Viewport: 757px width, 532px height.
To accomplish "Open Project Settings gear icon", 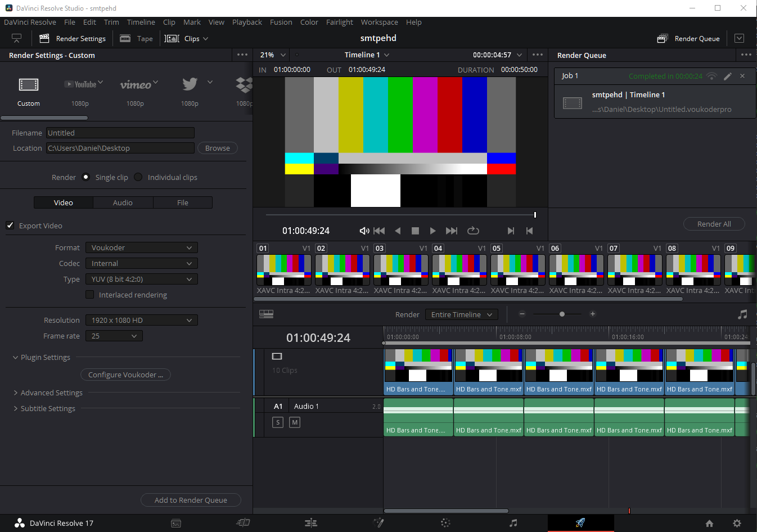I will pyautogui.click(x=737, y=523).
